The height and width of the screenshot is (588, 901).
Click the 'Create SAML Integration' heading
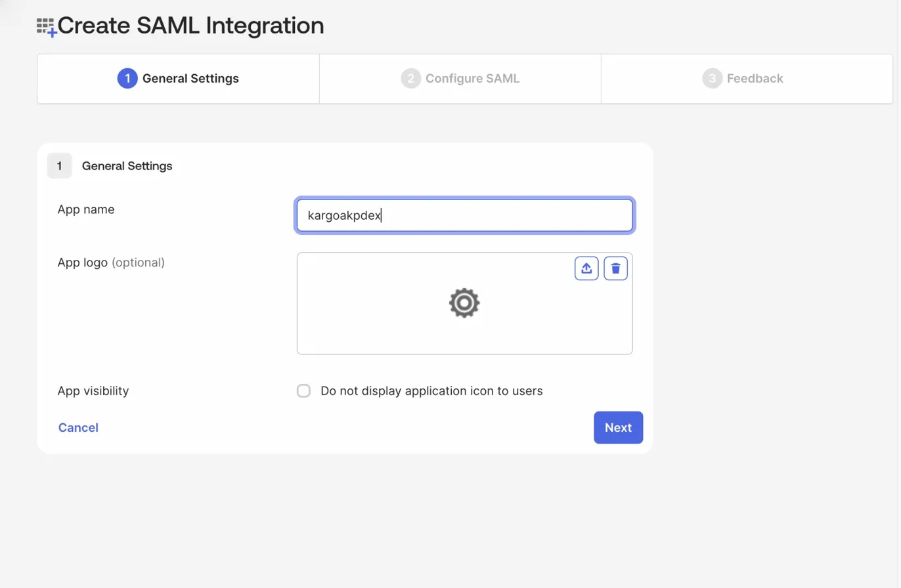pyautogui.click(x=191, y=26)
